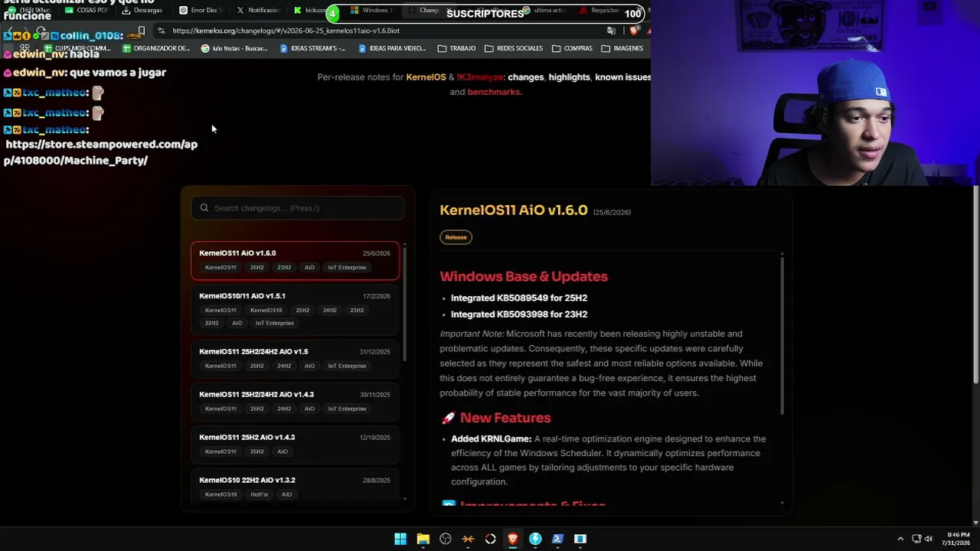The image size is (980, 551).
Task: Click the 22H2 tag on v1.5.1 entry
Action: [212, 323]
